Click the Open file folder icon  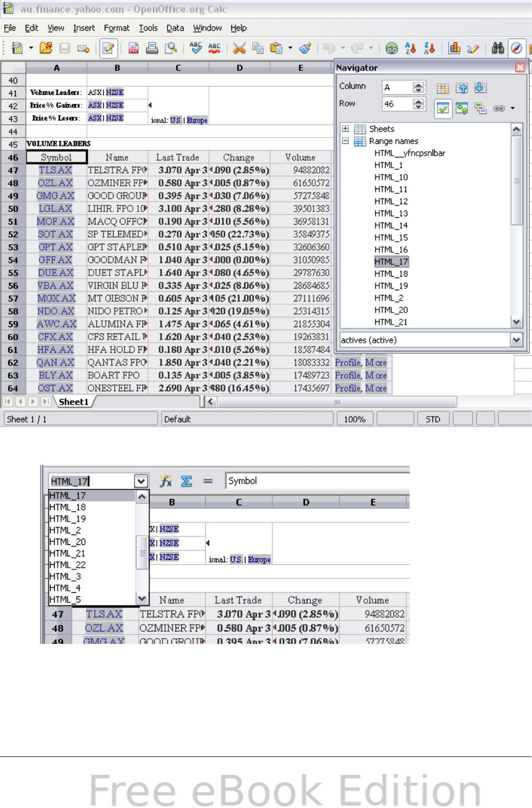pos(46,48)
